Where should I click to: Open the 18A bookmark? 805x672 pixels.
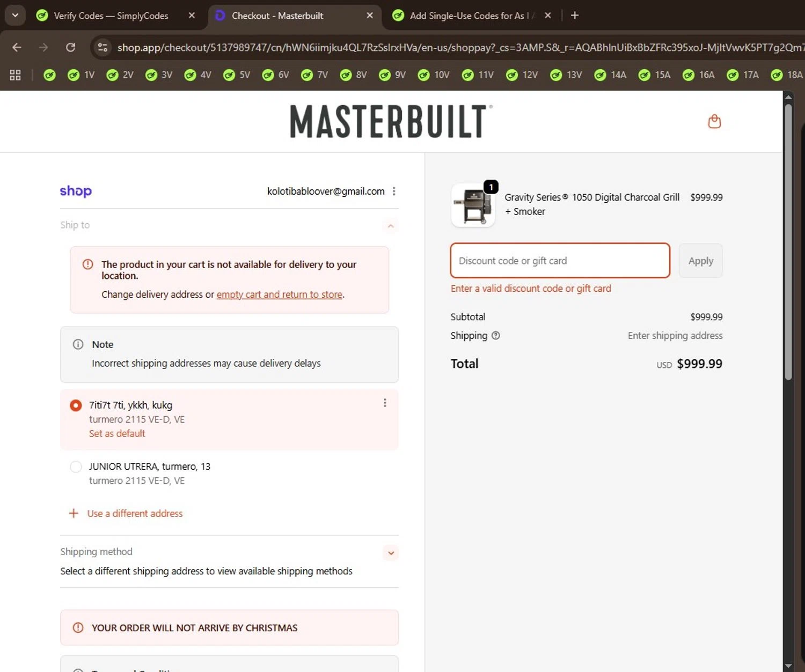click(786, 75)
